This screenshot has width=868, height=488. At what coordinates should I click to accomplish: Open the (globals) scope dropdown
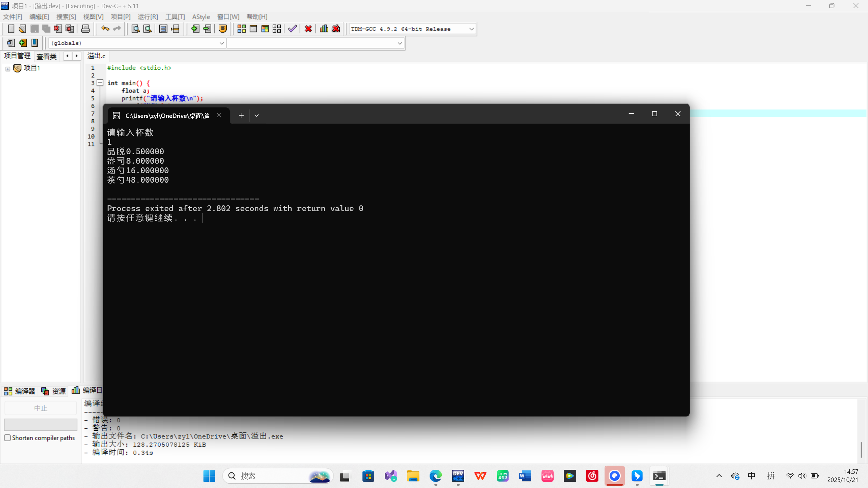tap(221, 43)
